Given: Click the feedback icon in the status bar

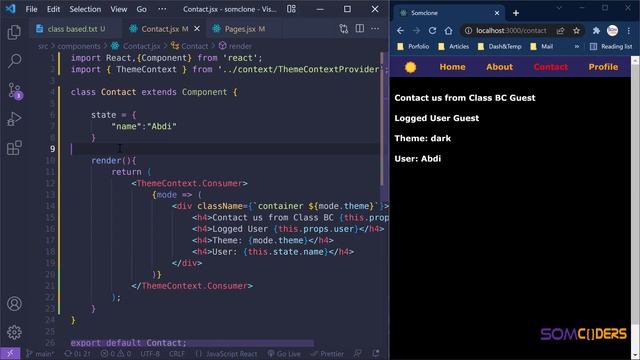Looking at the screenshot, I should click(x=358, y=353).
